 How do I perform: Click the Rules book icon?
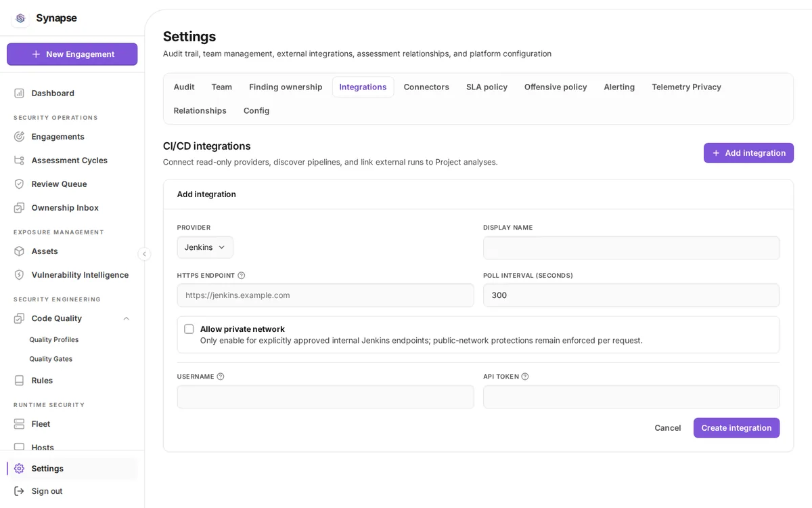tap(19, 380)
